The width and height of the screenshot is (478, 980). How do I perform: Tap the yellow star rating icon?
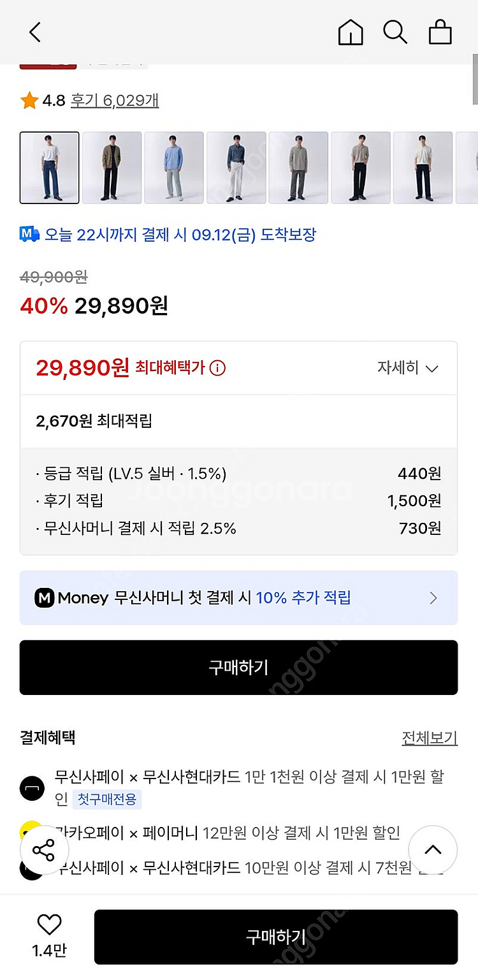(x=29, y=100)
